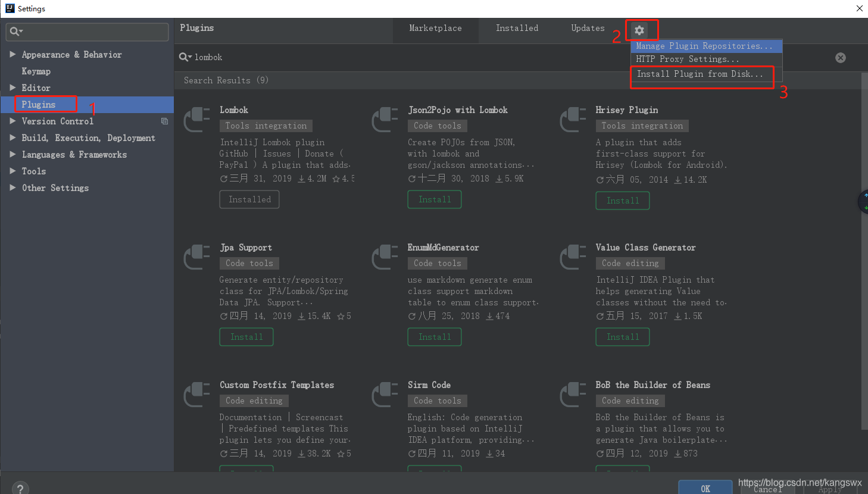Screen dimensions: 868x494
Task: Click Lombok's Tools integration tag
Action: coord(266,126)
